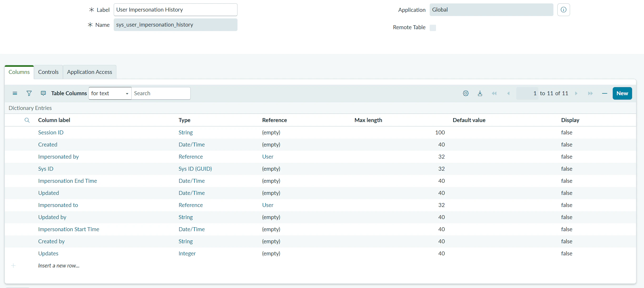
Task: Open the list personalization gear icon
Action: point(466,93)
